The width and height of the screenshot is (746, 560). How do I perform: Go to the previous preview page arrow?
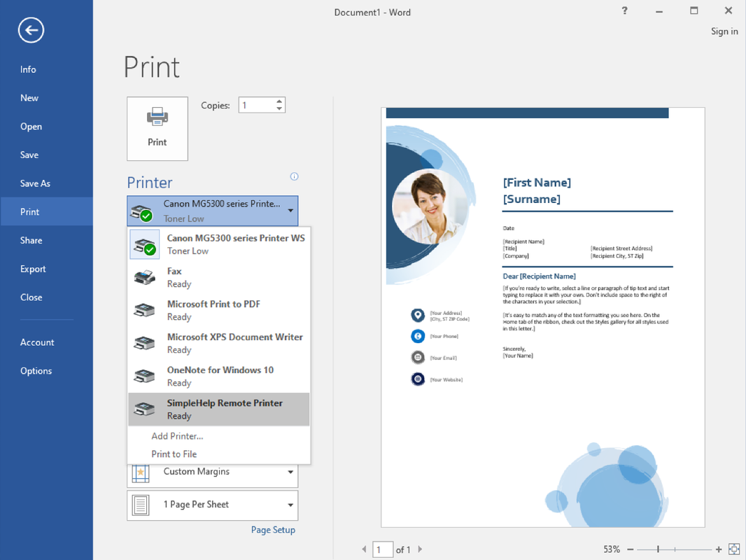364,549
